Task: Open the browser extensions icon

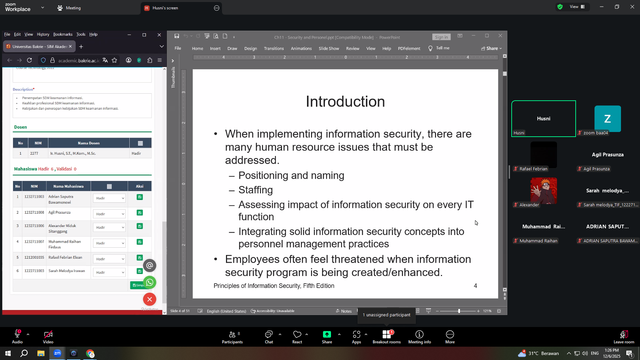Action: [x=149, y=60]
